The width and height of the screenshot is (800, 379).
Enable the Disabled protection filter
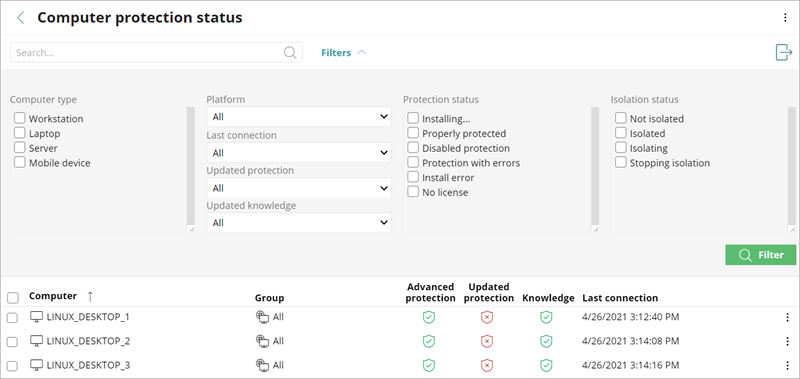click(x=413, y=148)
